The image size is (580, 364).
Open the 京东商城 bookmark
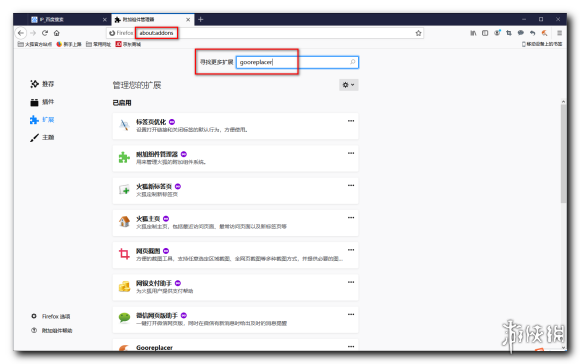pos(128,44)
